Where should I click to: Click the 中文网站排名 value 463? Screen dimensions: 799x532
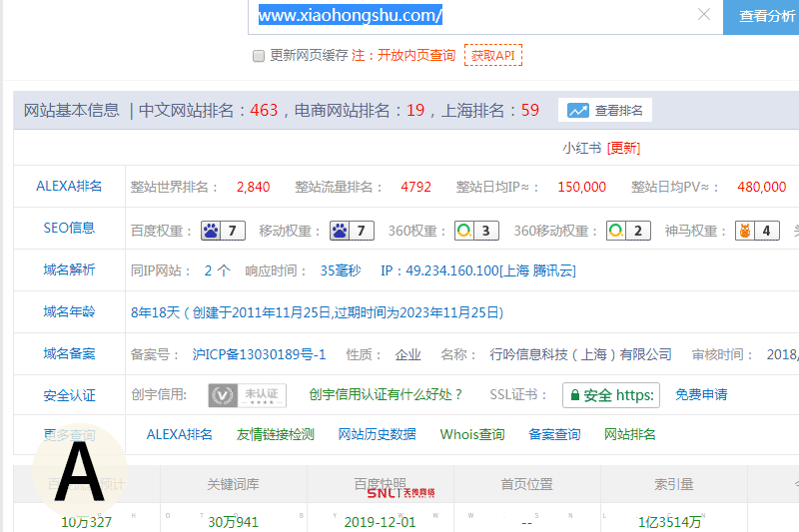pyautogui.click(x=264, y=110)
